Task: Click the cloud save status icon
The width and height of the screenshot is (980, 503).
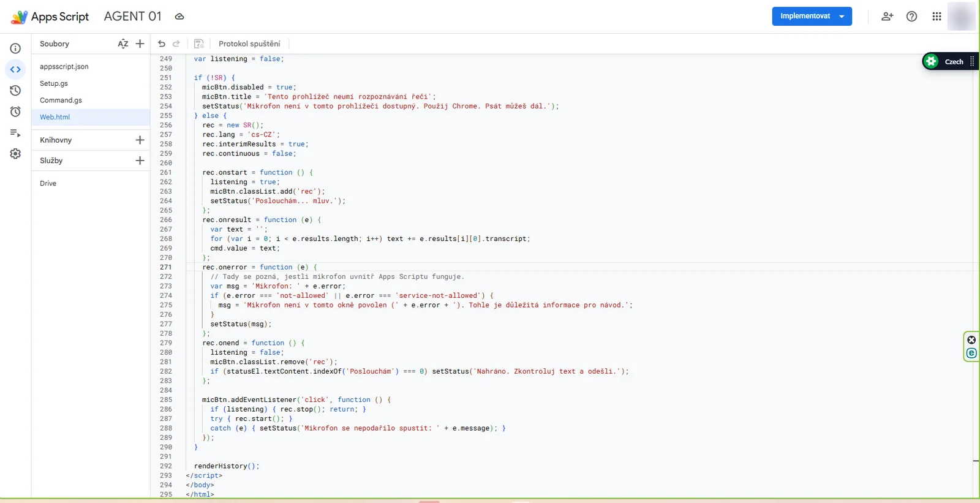Action: (x=179, y=17)
